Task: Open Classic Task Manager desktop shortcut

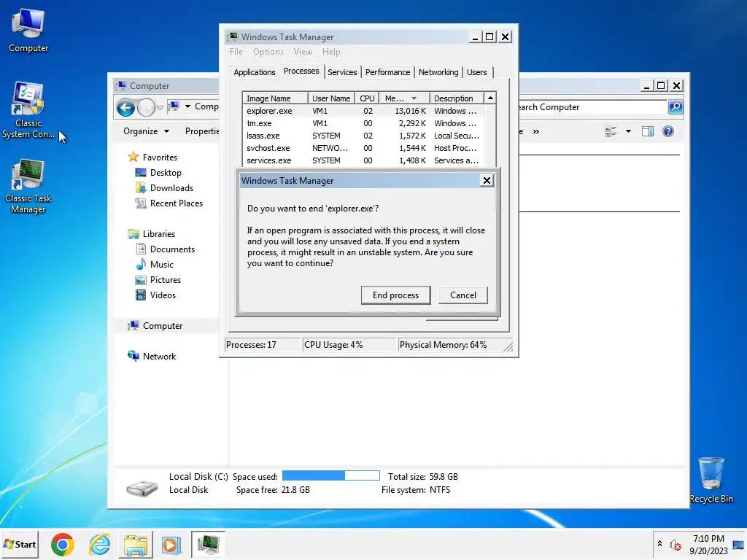Action: [x=28, y=187]
